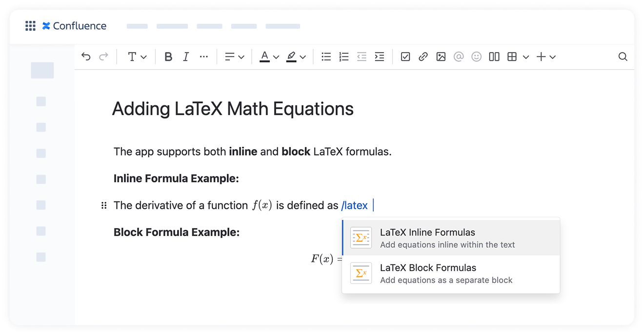Undo the last edit
Image resolution: width=644 pixels, height=335 pixels.
coord(86,57)
